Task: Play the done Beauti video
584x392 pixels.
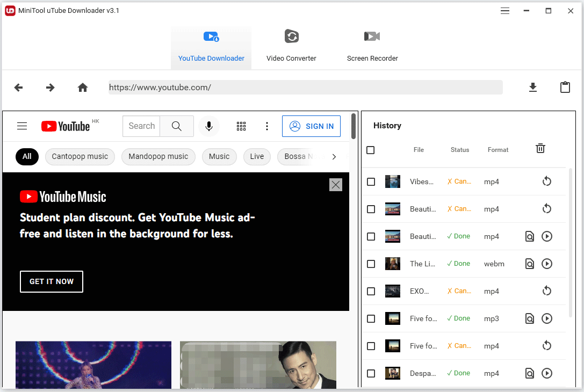Action: pos(547,236)
